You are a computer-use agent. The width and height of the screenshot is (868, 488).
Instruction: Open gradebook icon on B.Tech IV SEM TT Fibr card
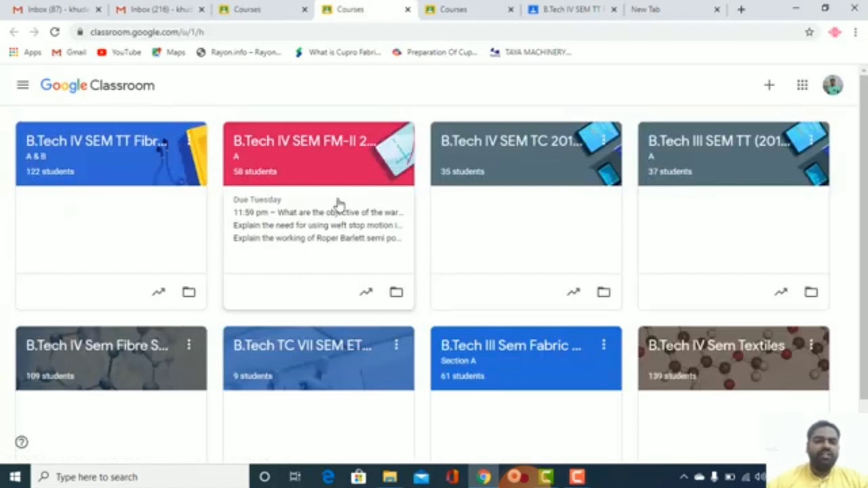tap(158, 291)
